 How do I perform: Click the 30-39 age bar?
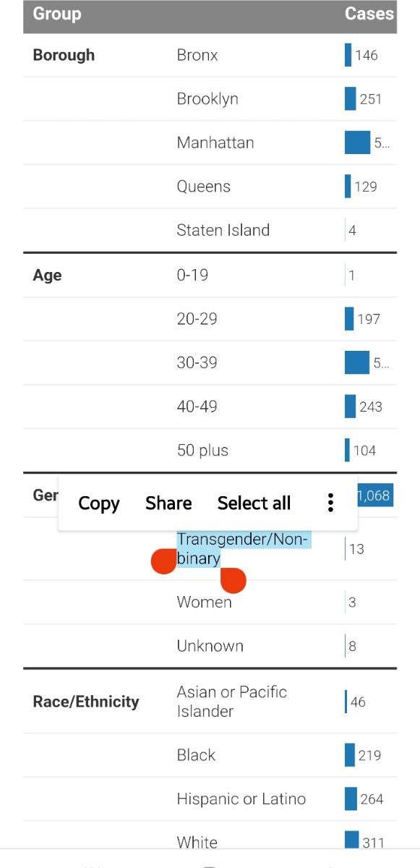click(x=357, y=362)
